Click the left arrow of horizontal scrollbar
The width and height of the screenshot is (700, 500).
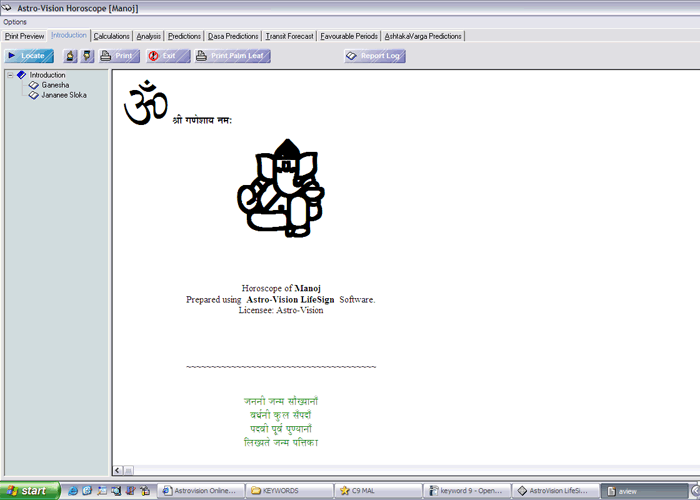click(117, 470)
